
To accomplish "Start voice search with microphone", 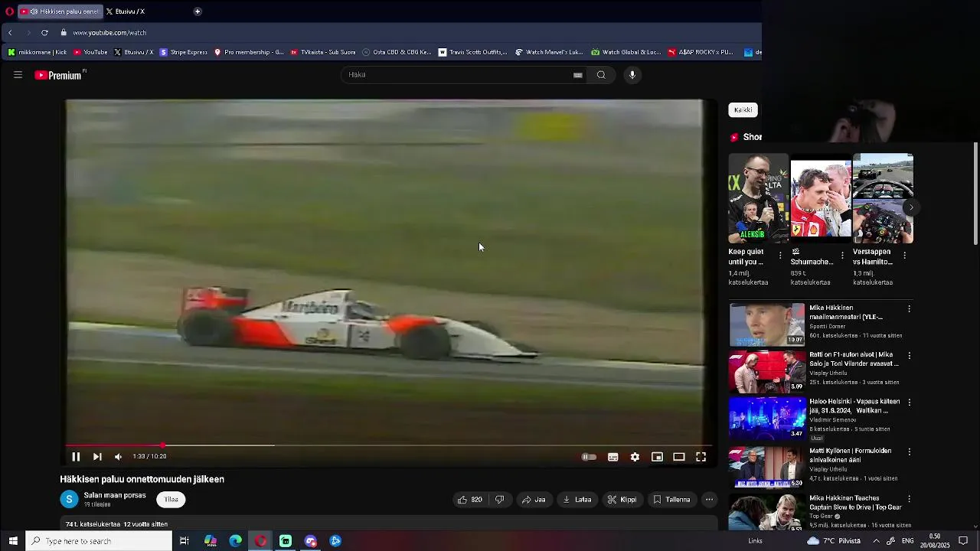I will [x=632, y=75].
